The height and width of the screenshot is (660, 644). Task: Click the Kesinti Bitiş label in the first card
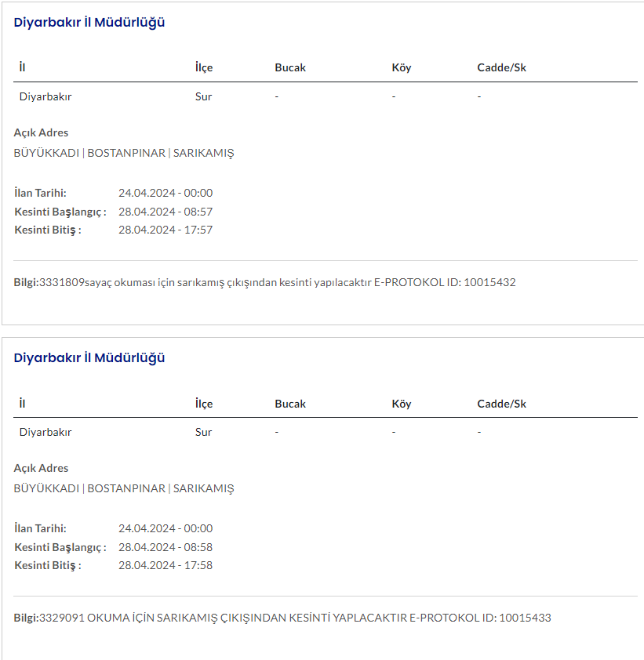(x=48, y=230)
